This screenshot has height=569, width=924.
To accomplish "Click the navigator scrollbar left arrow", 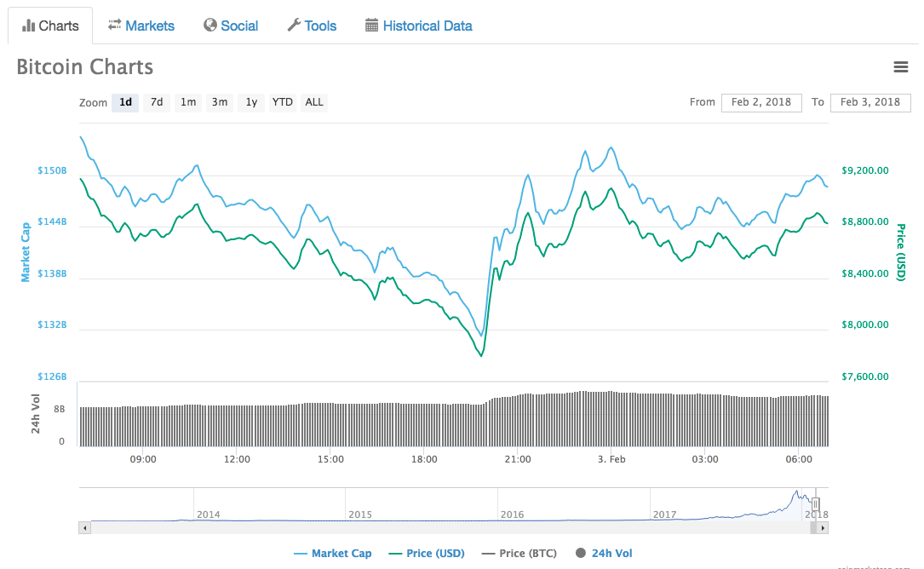I will coord(85,528).
